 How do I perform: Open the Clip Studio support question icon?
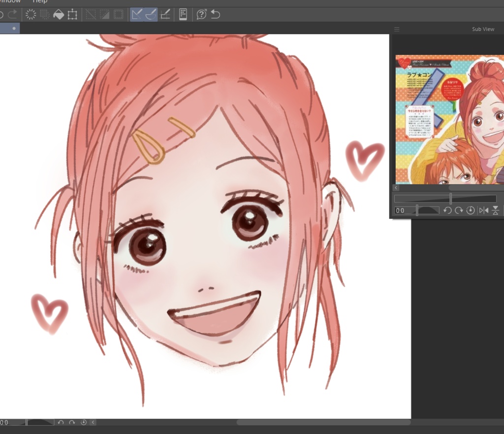point(201,14)
